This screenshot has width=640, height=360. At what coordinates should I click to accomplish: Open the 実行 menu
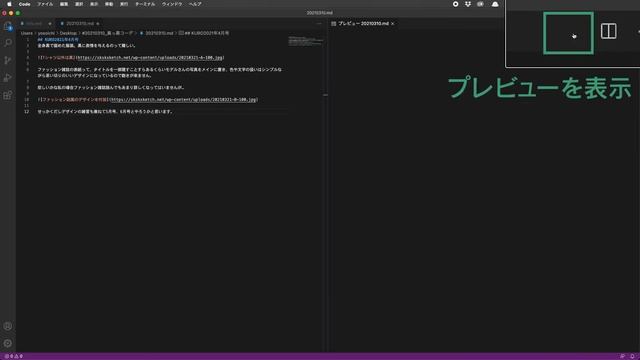pos(124,4)
